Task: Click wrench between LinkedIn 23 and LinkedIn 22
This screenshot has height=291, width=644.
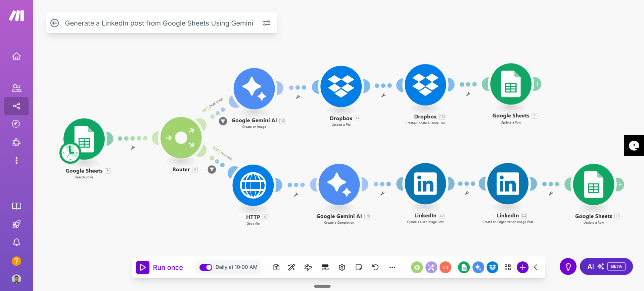Action: tap(467, 193)
